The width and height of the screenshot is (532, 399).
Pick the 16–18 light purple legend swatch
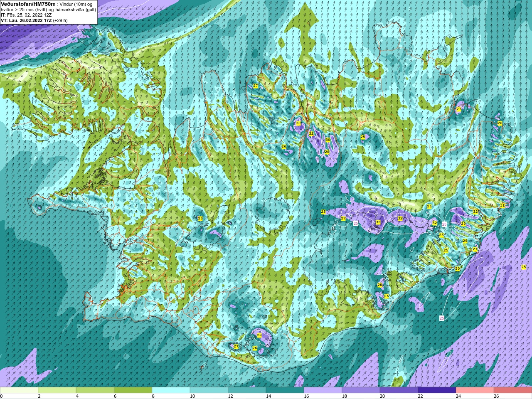[323, 390]
